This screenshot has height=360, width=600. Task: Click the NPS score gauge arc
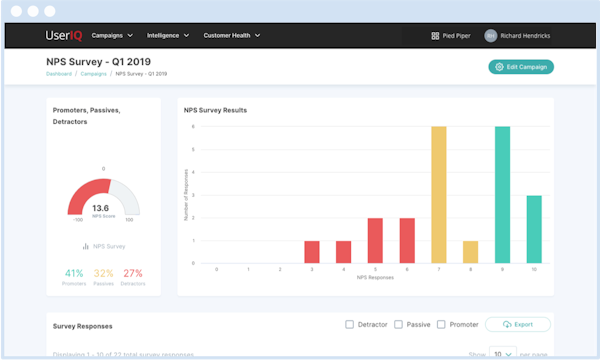pyautogui.click(x=104, y=196)
